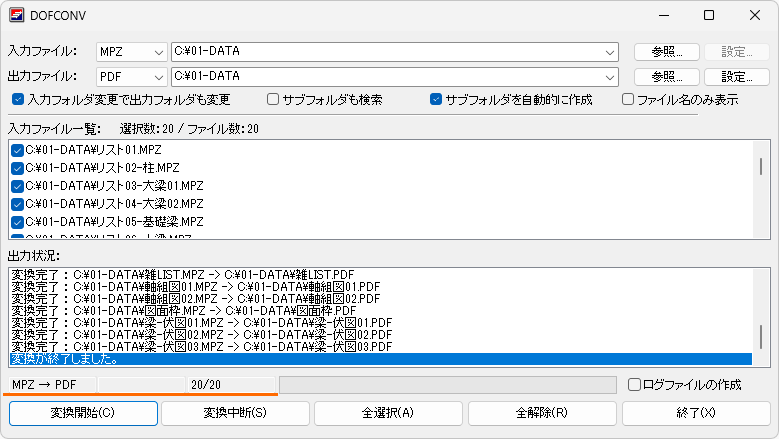Maximize the DOFCONV window
779x439 pixels.
click(709, 15)
